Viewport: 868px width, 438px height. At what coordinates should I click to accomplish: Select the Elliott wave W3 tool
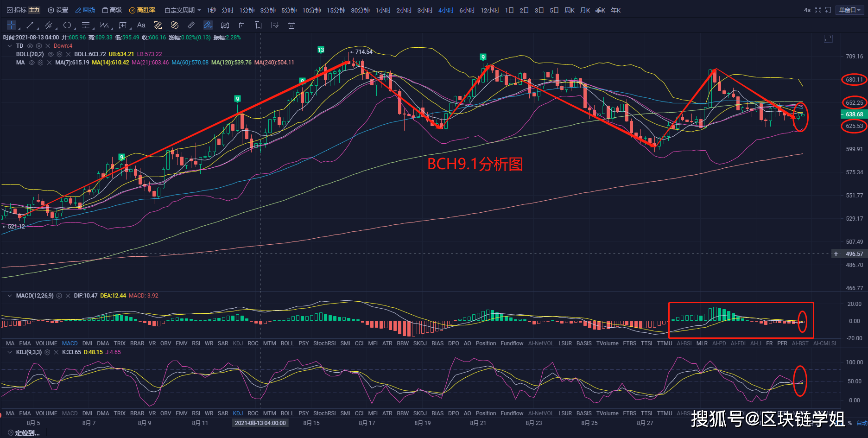point(104,25)
